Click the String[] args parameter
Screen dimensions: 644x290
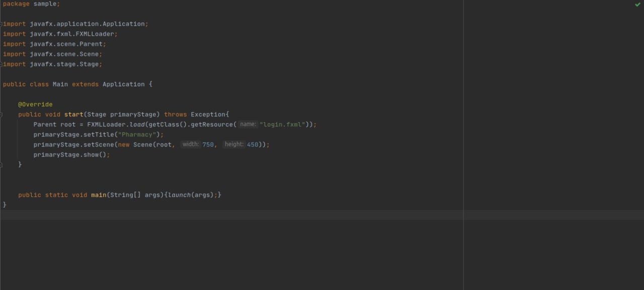tap(135, 195)
